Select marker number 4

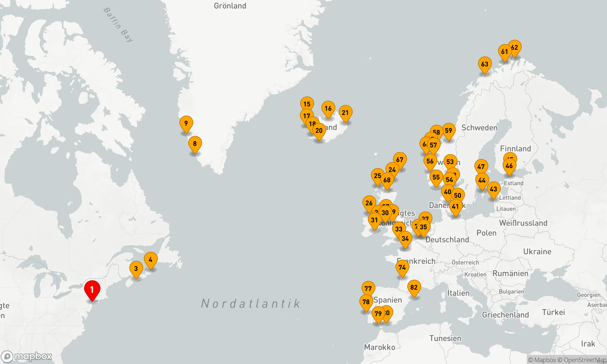[x=151, y=260]
